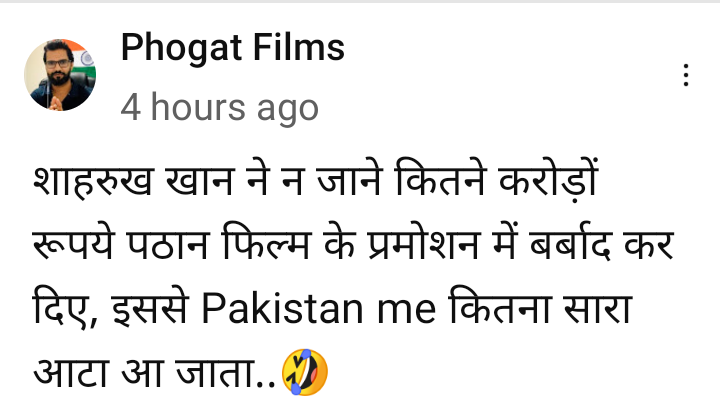Image resolution: width=720 pixels, height=420 pixels.
Task: Click the Phogat Films profile avatar
Action: coord(60,75)
